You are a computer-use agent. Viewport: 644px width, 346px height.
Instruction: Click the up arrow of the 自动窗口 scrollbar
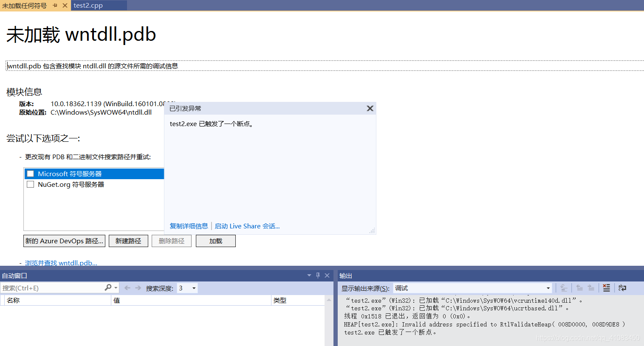(x=329, y=300)
